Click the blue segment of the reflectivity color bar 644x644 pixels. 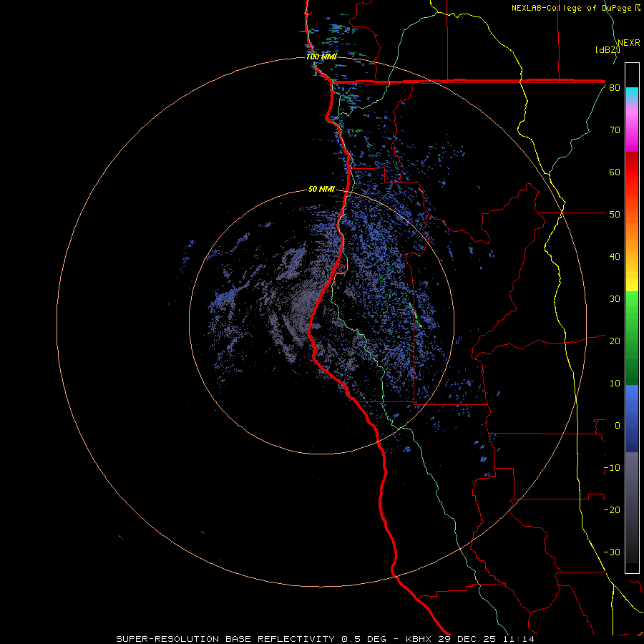632,419
